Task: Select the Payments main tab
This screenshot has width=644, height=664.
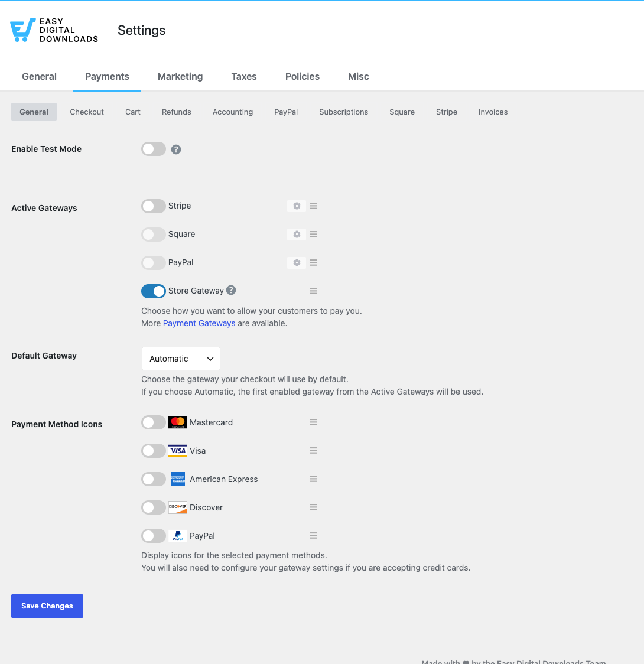Action: click(x=107, y=76)
